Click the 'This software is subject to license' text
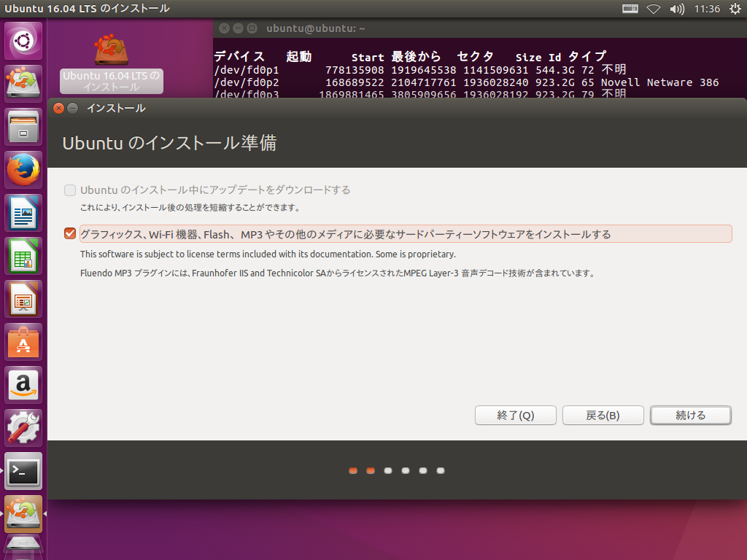Viewport: 747px width, 560px height. coord(268,254)
